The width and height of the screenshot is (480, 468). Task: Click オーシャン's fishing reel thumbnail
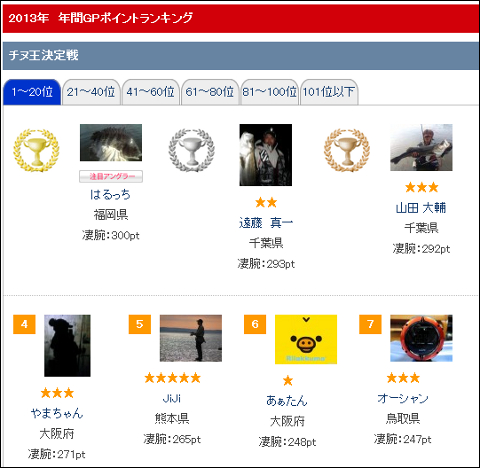tap(421, 338)
